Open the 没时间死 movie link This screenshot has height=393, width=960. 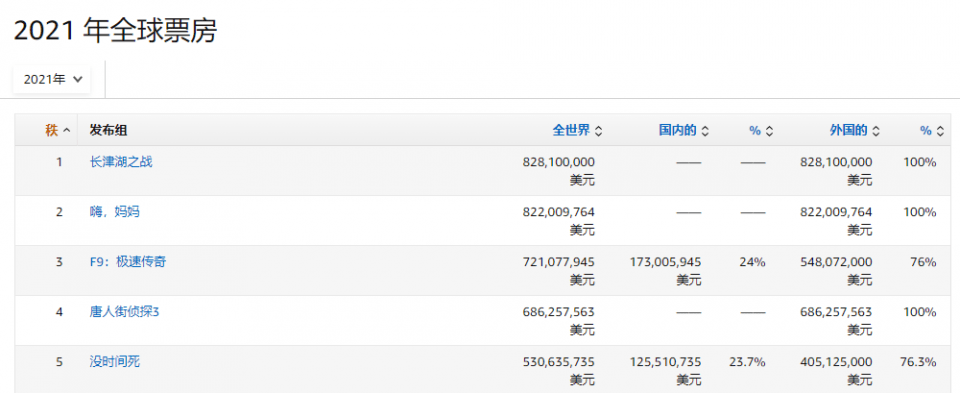(x=114, y=362)
